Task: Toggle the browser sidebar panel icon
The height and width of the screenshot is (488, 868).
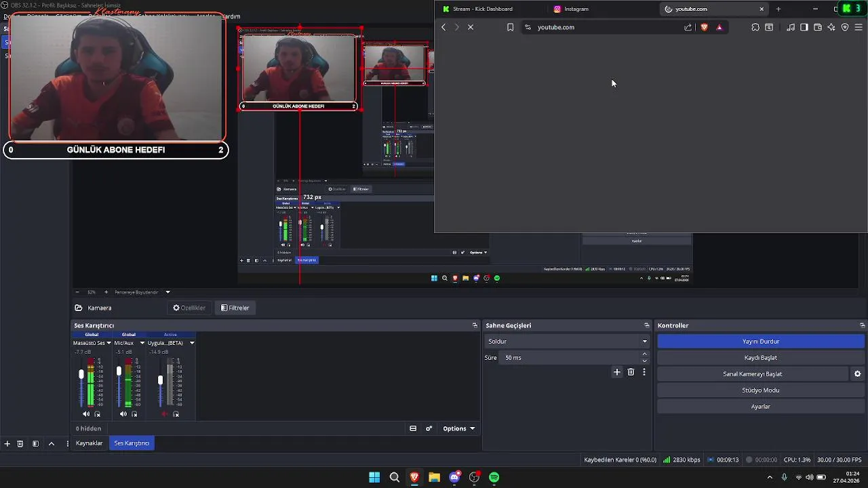Action: click(x=804, y=27)
